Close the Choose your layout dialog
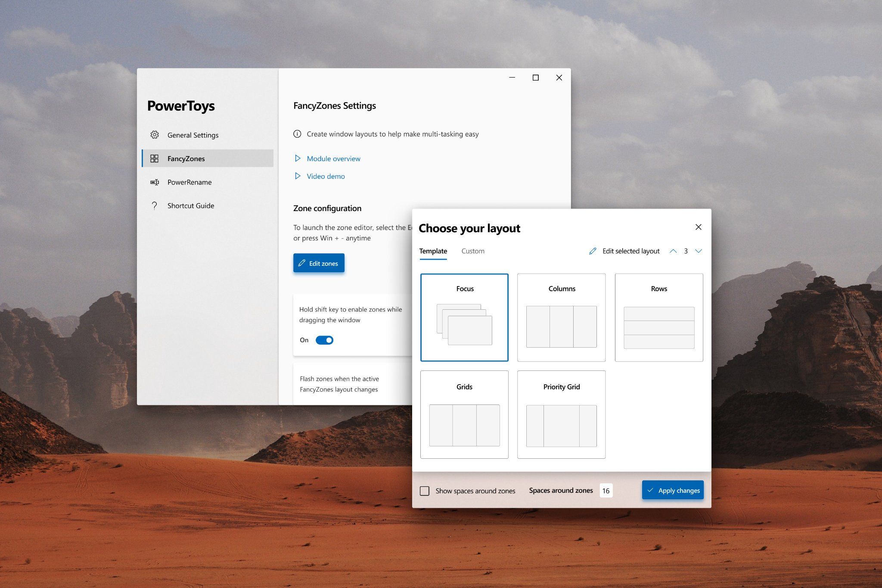 (699, 227)
